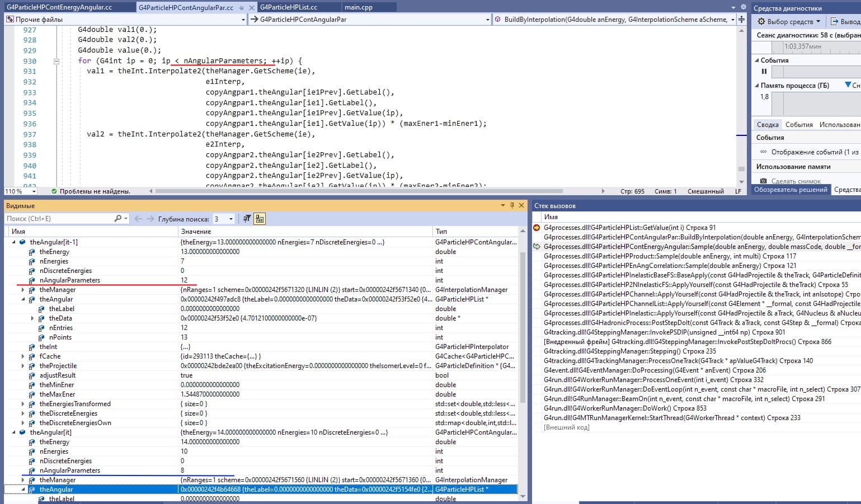Click the nAngularParameters variable icon with value 12
This screenshot has height=504, width=861.
click(x=32, y=280)
